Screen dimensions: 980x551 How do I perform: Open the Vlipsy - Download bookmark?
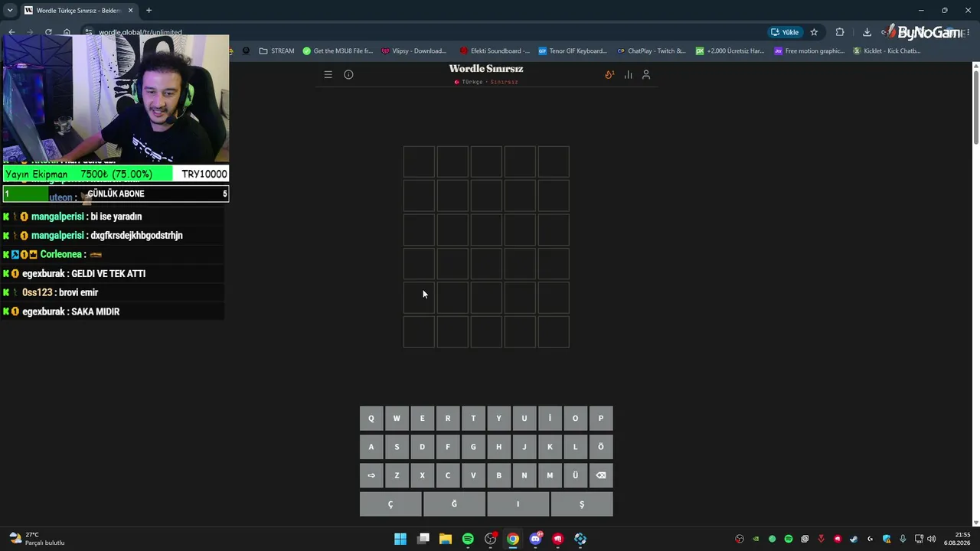[413, 51]
